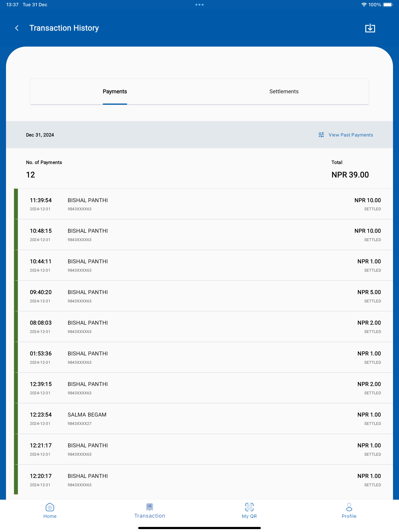Tap the Total NPR 39.00 amount
Viewport: 399px width, 532px height.
350,175
